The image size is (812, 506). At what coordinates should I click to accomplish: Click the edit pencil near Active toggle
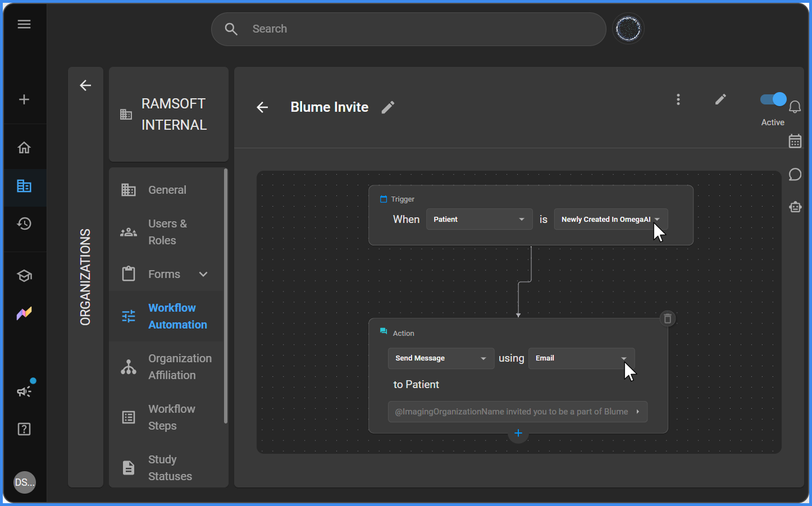pyautogui.click(x=720, y=99)
